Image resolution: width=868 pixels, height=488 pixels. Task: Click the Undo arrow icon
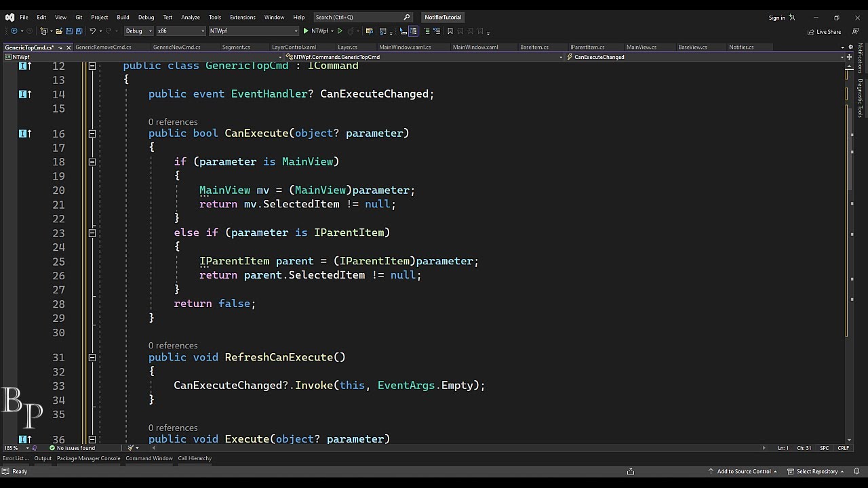pyautogui.click(x=92, y=30)
